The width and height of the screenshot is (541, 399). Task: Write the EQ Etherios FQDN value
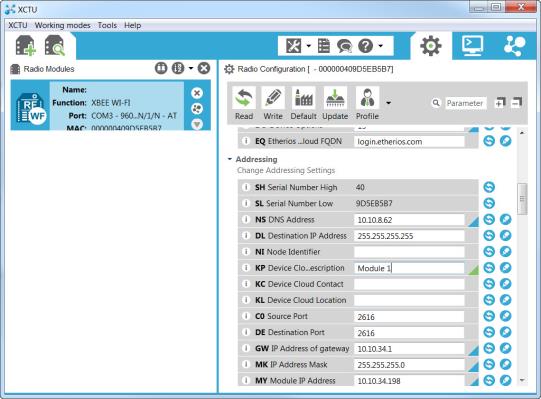coord(505,141)
